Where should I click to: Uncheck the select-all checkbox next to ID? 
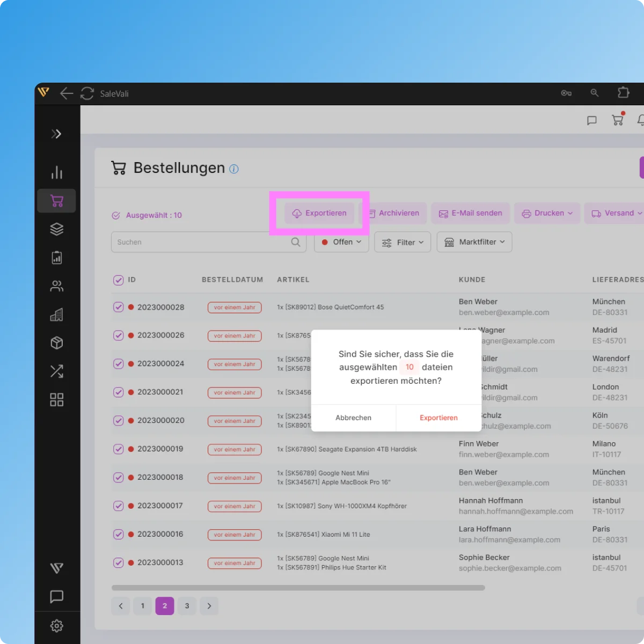coord(119,280)
